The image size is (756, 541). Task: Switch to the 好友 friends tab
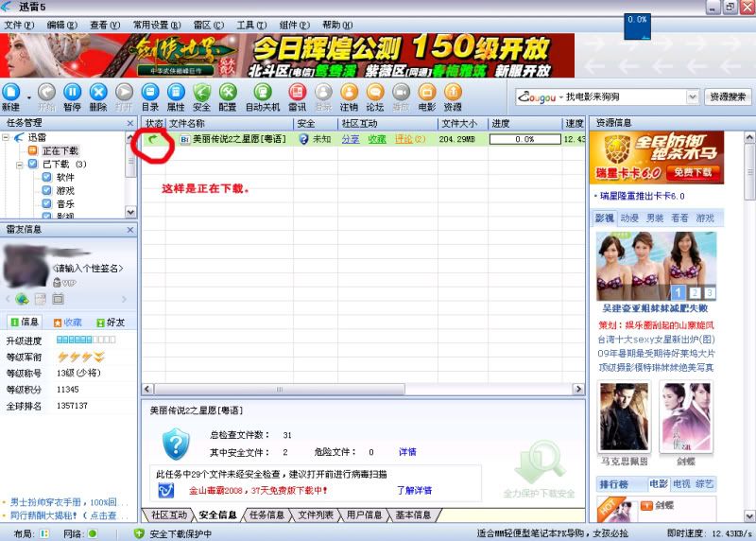(x=111, y=323)
